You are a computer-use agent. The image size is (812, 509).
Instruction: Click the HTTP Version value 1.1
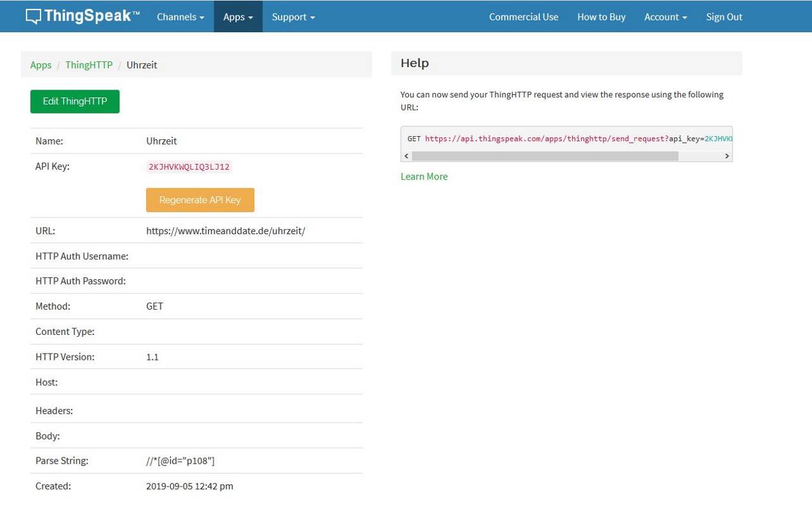point(152,357)
